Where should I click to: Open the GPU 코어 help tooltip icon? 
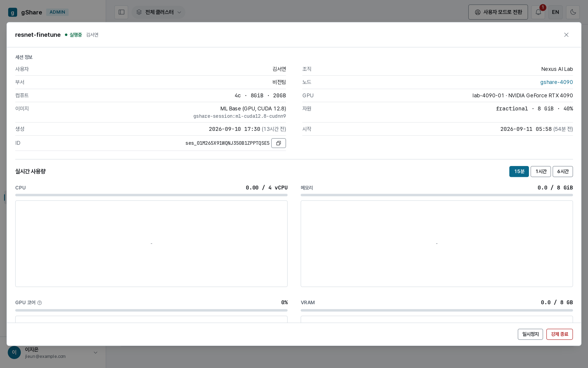click(x=39, y=303)
